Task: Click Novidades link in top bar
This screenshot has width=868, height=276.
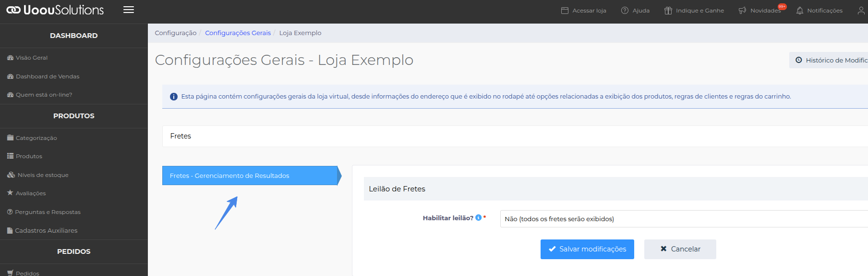Action: (x=765, y=11)
